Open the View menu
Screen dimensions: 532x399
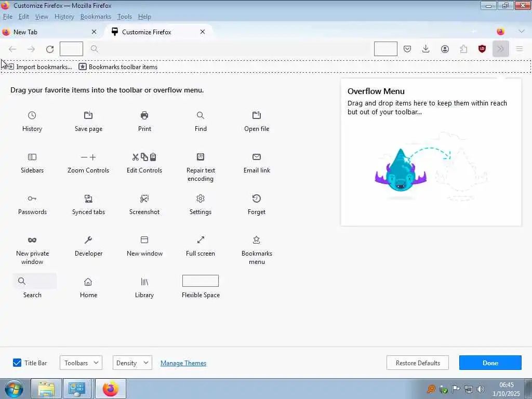click(x=42, y=17)
